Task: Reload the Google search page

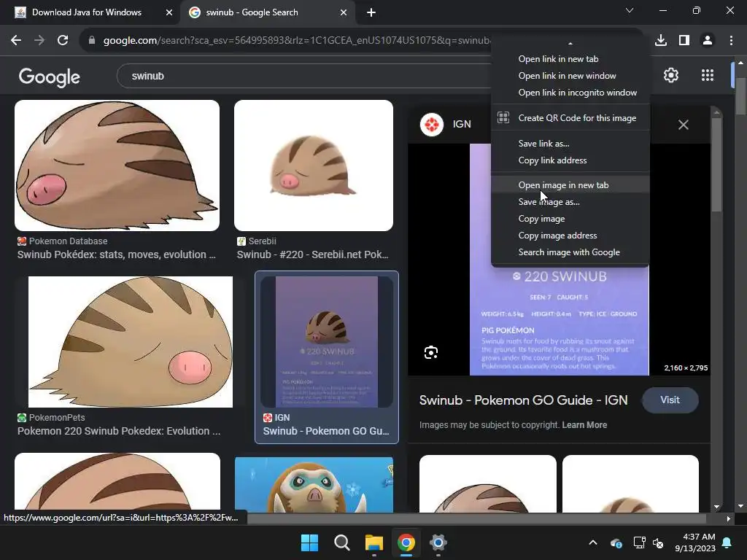Action: 63,41
